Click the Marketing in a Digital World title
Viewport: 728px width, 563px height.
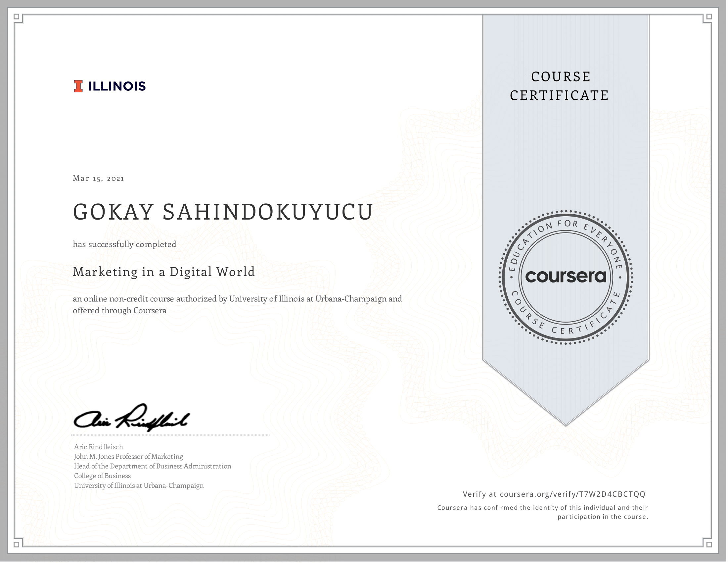pos(164,272)
